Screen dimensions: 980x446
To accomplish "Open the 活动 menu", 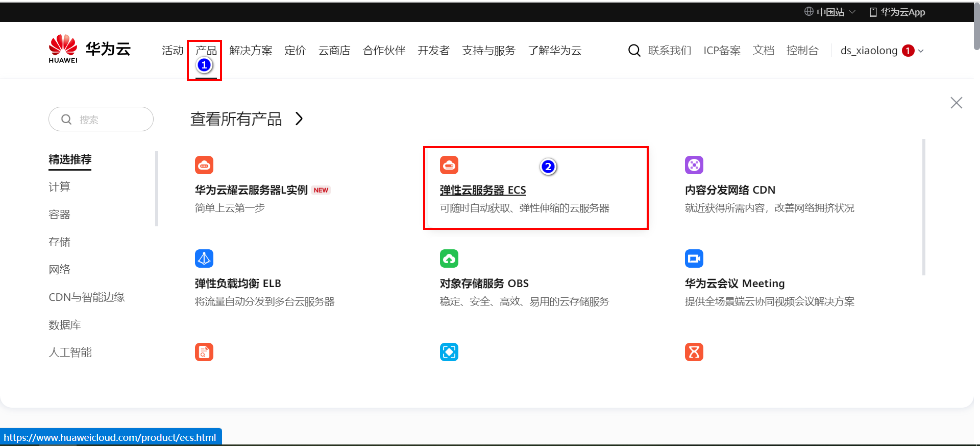I will 173,51.
